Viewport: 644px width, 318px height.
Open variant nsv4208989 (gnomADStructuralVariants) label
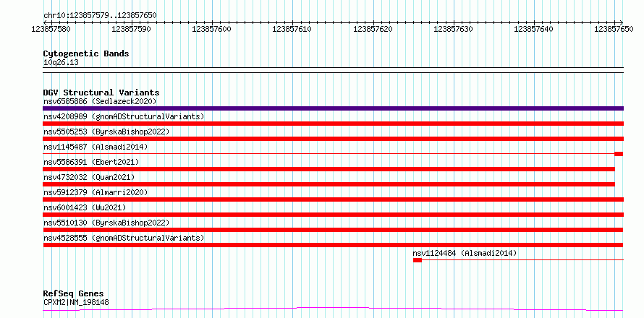point(124,116)
